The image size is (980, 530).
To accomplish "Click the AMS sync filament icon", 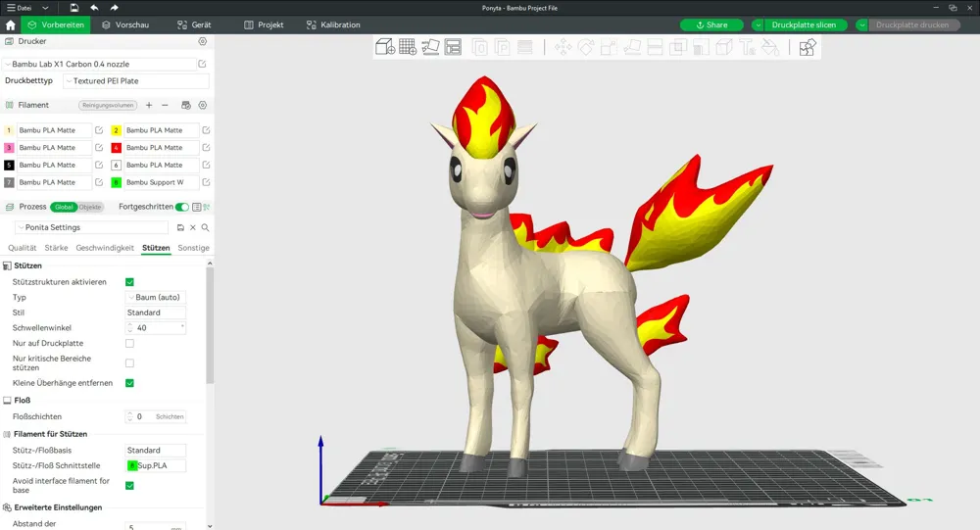I will click(185, 105).
